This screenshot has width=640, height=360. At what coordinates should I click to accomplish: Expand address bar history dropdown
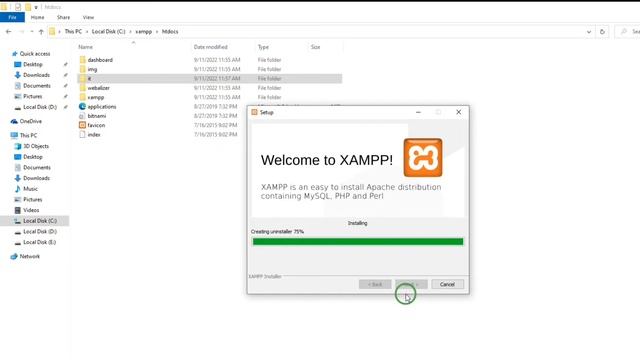[589, 31]
